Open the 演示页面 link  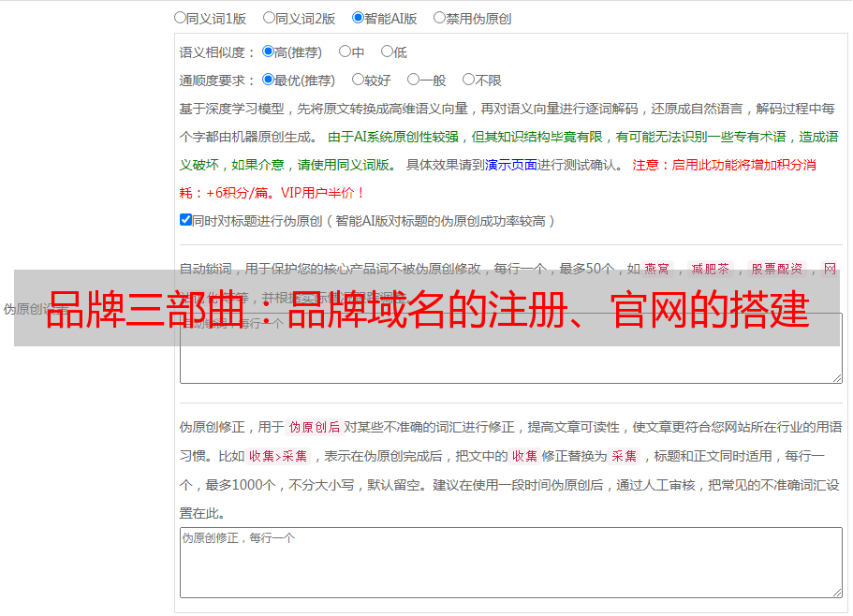(x=510, y=165)
